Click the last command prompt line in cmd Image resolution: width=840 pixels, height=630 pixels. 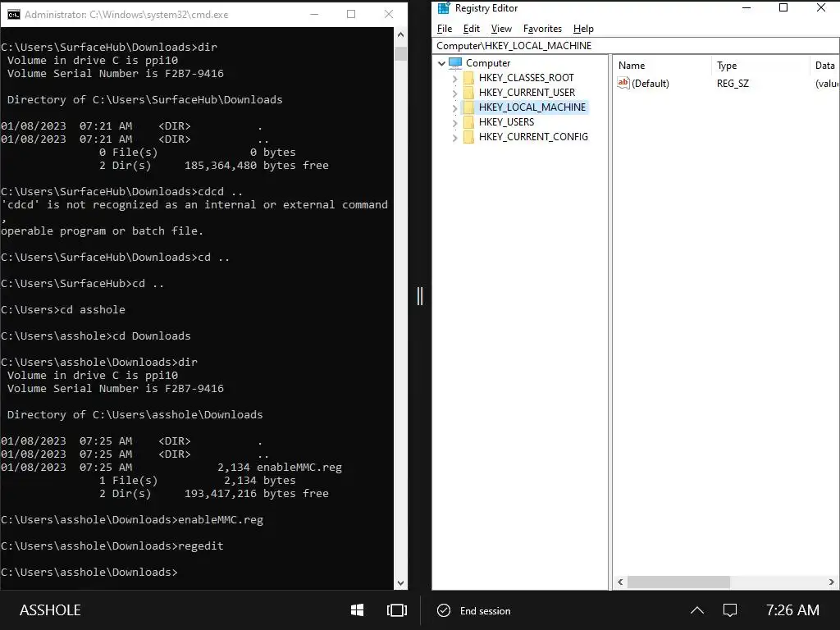pyautogui.click(x=89, y=572)
